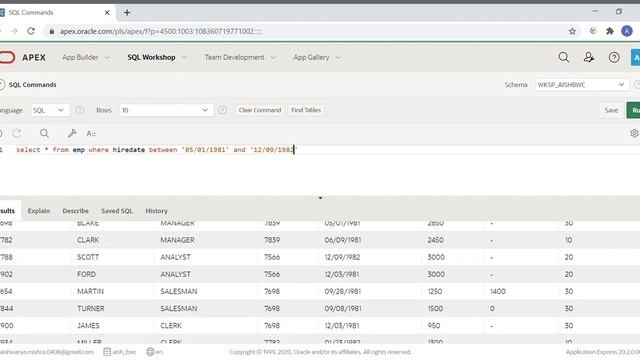Viewport: 640px width, 360px height.
Task: Click the extension icon beside bookmark star
Action: tap(593, 31)
